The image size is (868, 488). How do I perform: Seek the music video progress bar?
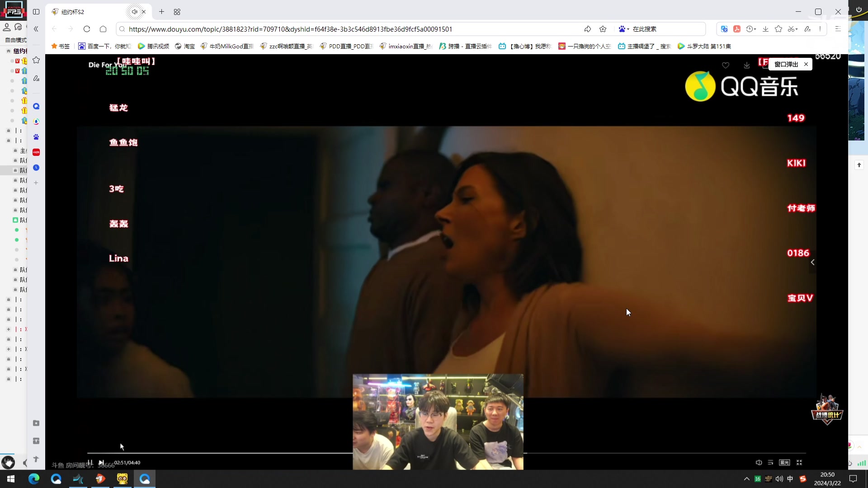pos(446,453)
